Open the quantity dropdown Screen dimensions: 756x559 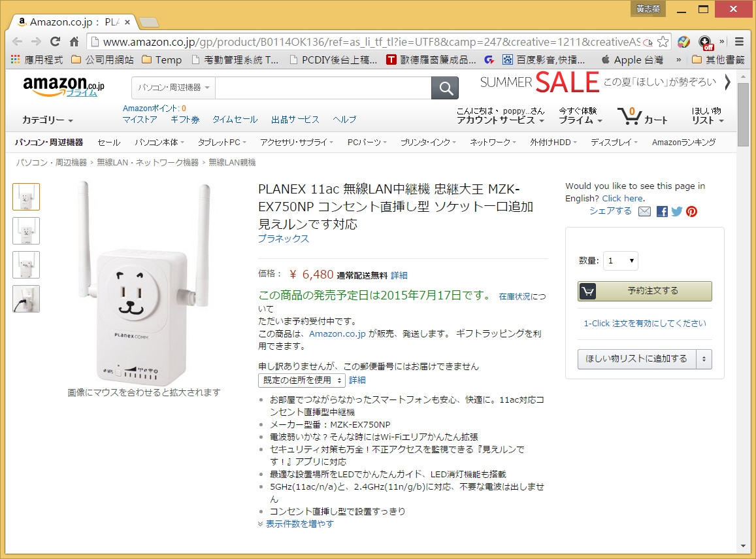coord(621,261)
